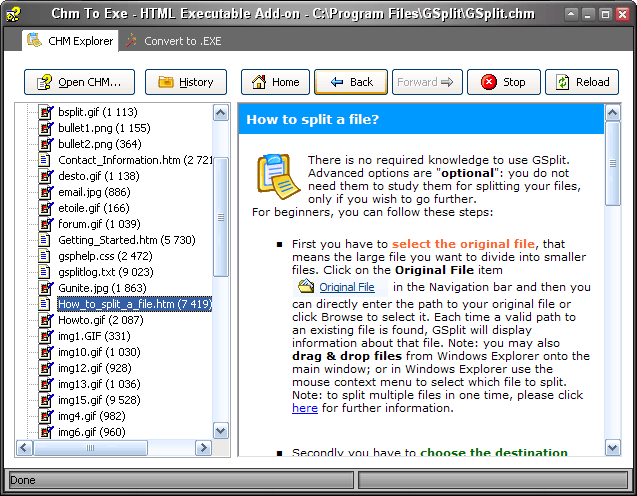This screenshot has height=496, width=637.
Task: Click help page scroll up arrow
Action: [x=613, y=113]
